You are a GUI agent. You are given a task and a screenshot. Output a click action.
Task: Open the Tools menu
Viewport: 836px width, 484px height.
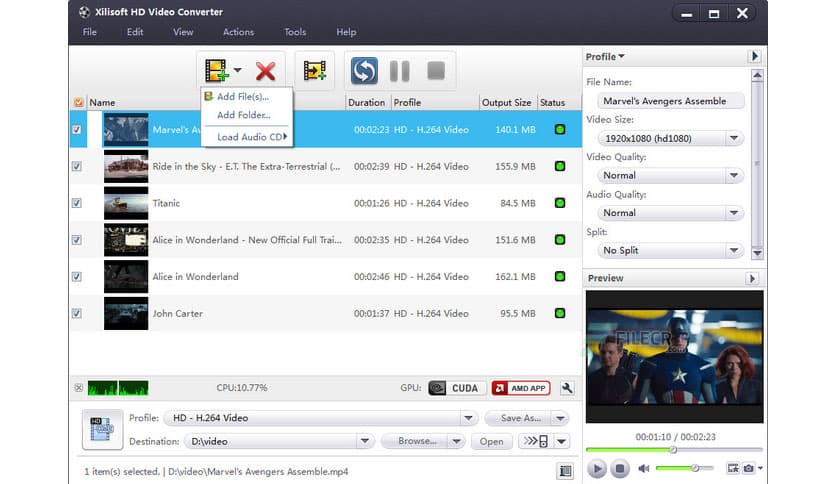point(295,32)
